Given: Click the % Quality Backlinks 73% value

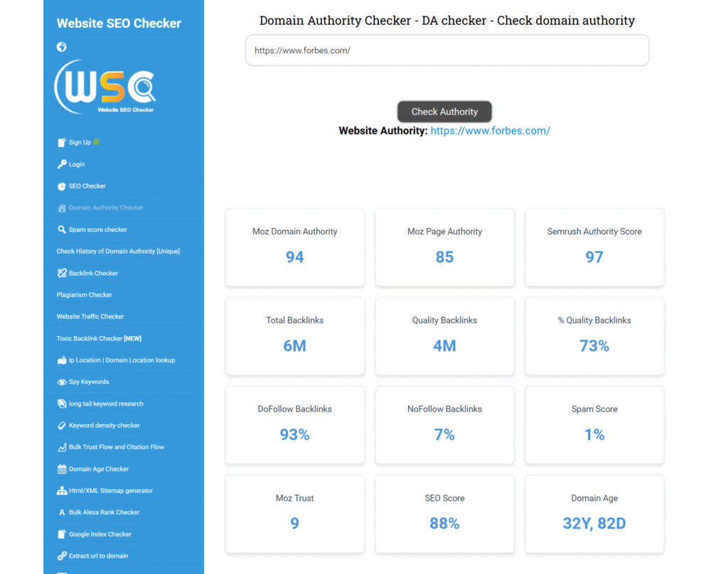Looking at the screenshot, I should (594, 346).
